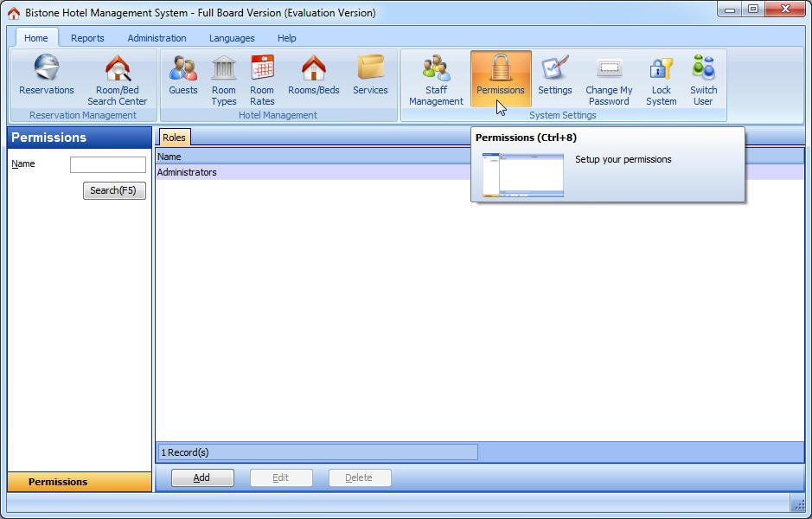This screenshot has height=519, width=812.
Task: Open the Services module
Action: click(x=370, y=76)
